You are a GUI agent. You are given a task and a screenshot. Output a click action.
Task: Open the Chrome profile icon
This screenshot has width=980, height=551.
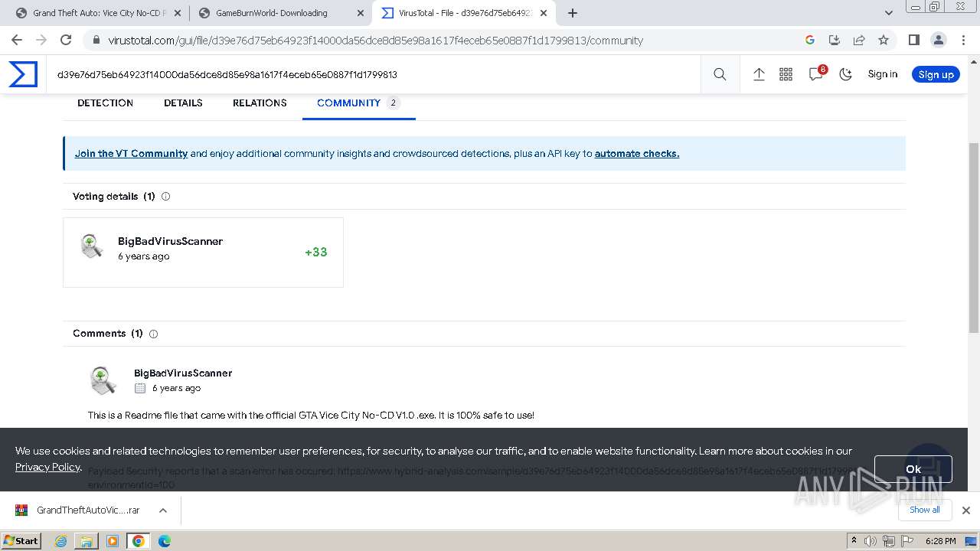pyautogui.click(x=938, y=40)
